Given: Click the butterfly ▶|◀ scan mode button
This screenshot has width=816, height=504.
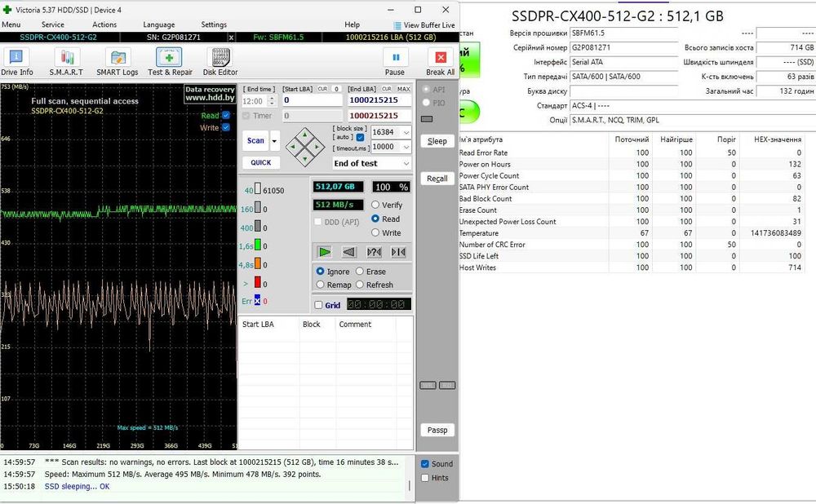Looking at the screenshot, I should (x=399, y=252).
